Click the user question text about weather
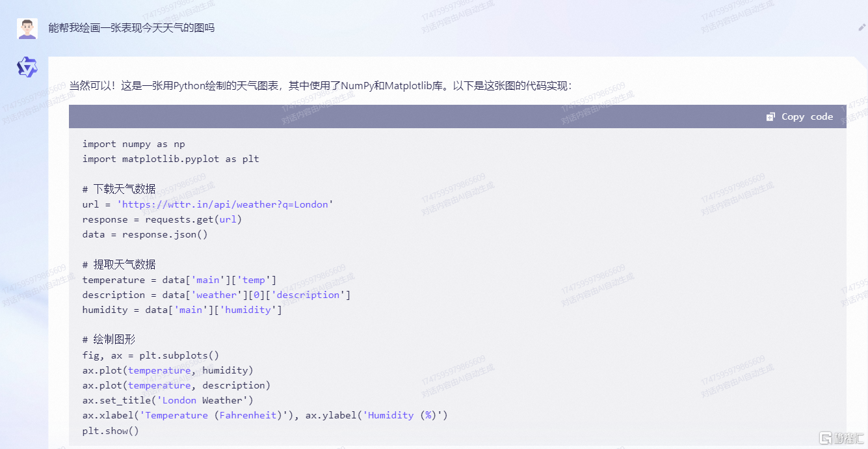 pos(131,28)
